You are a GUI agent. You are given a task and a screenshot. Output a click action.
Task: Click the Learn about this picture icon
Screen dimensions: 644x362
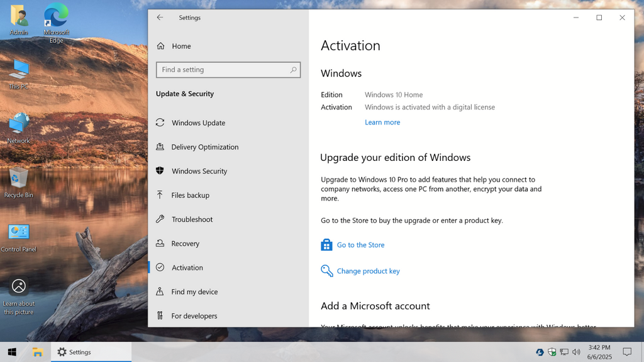(18, 297)
